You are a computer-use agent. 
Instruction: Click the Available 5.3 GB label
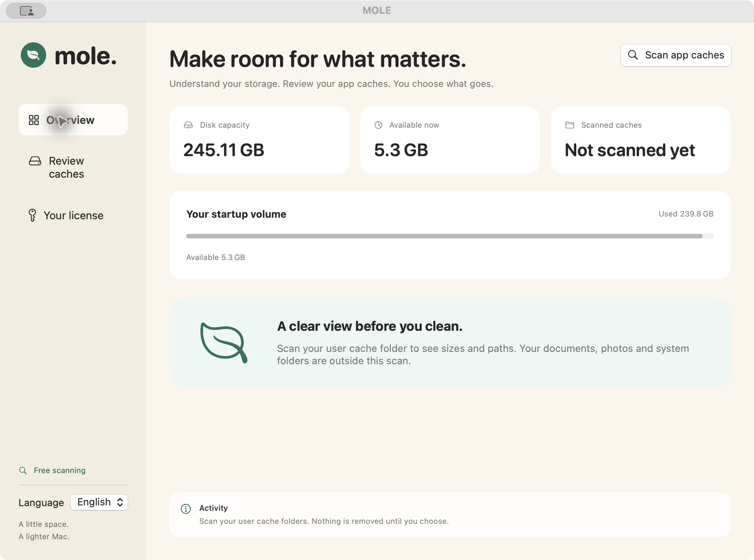click(215, 257)
